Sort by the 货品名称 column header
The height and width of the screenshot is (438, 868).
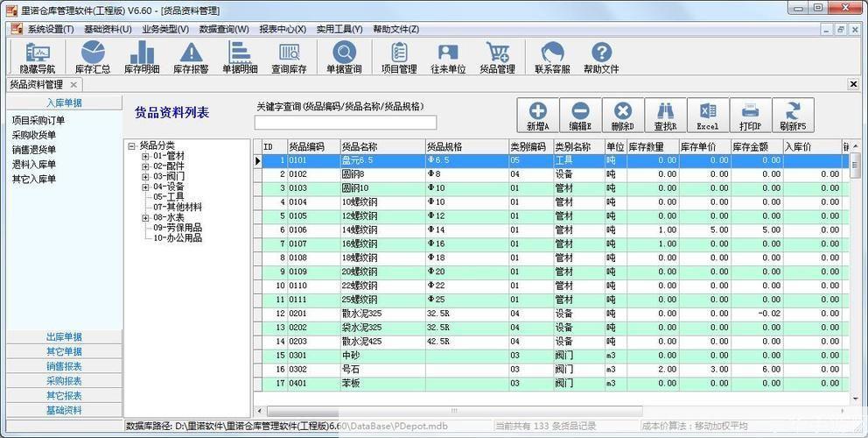click(x=382, y=147)
